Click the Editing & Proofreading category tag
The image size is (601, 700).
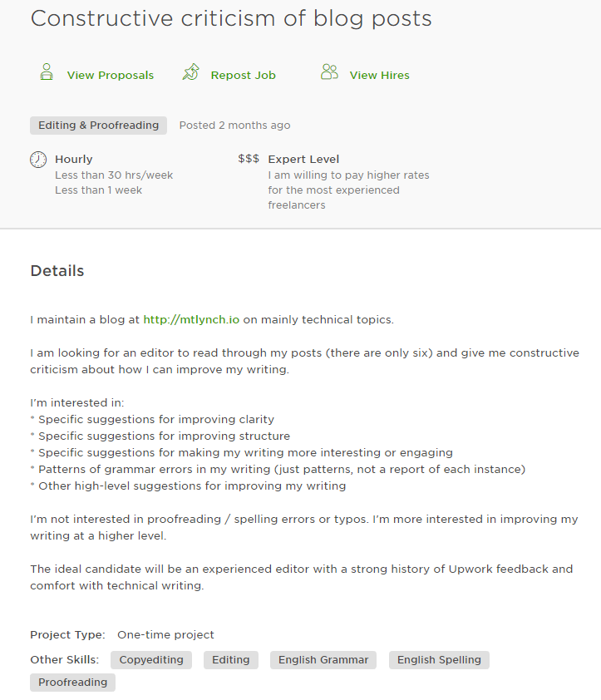tap(98, 126)
